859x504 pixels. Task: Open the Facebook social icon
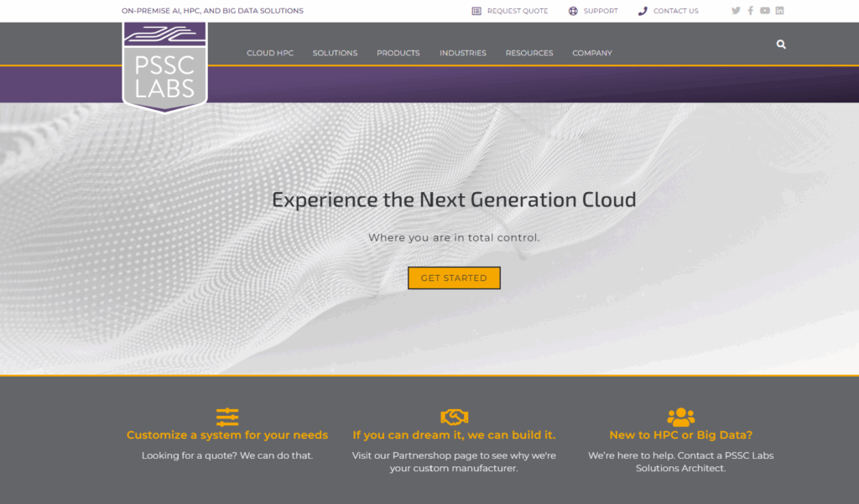click(x=750, y=11)
